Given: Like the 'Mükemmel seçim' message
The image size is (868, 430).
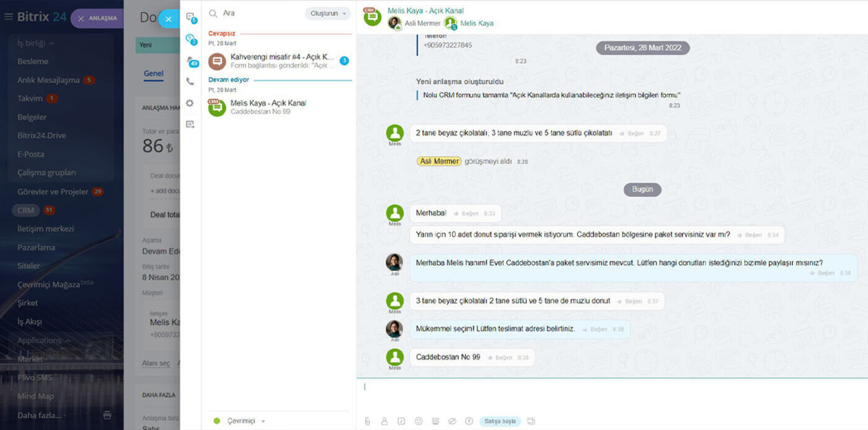Looking at the screenshot, I should click(594, 329).
